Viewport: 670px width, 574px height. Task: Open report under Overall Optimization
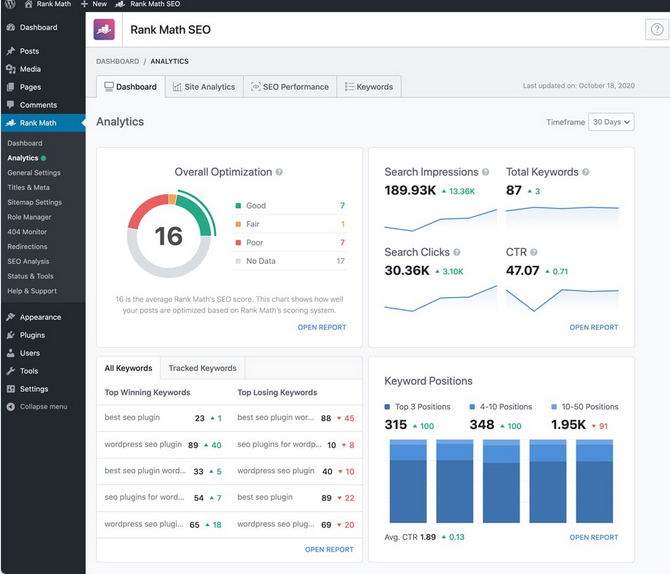(322, 327)
